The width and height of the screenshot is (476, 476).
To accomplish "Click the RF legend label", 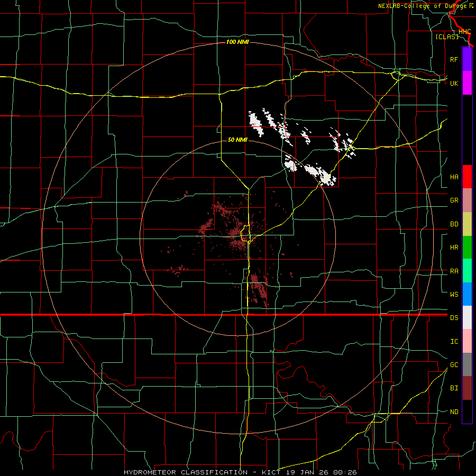I will [454, 59].
